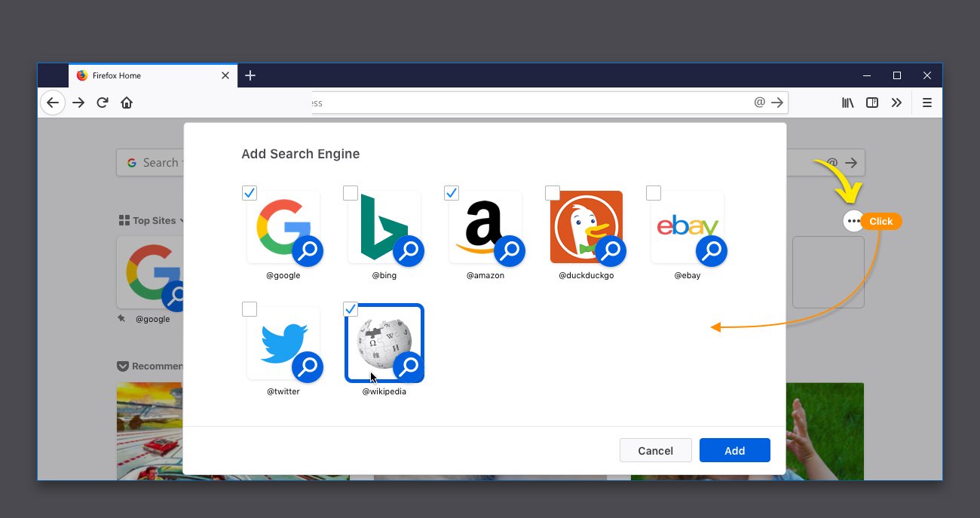Select the @google search engine icon

(x=284, y=226)
